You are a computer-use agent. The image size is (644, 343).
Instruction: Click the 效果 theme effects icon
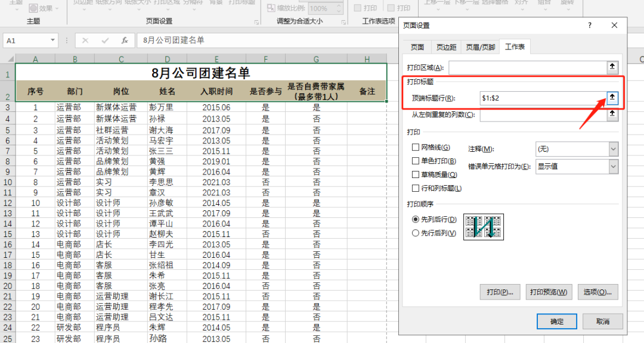coord(33,8)
